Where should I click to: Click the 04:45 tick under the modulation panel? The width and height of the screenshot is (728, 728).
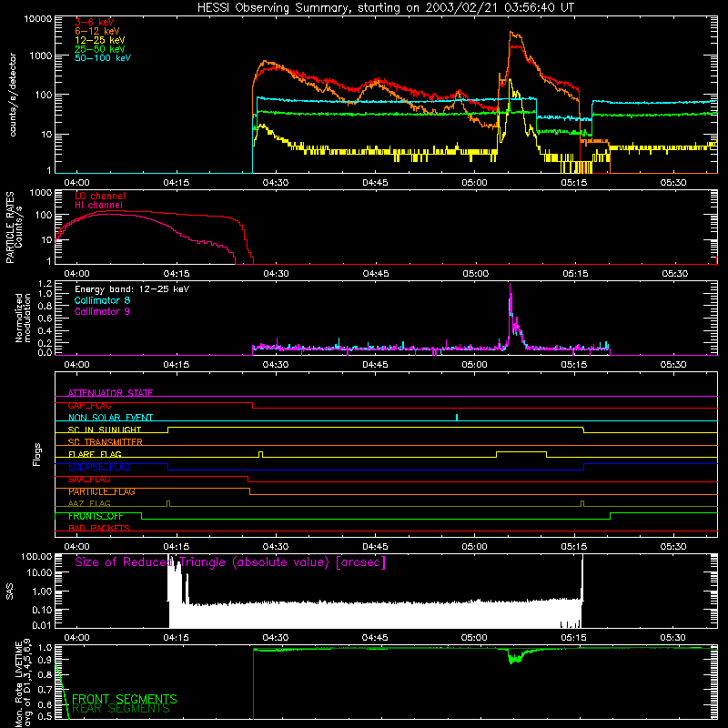[x=375, y=365]
